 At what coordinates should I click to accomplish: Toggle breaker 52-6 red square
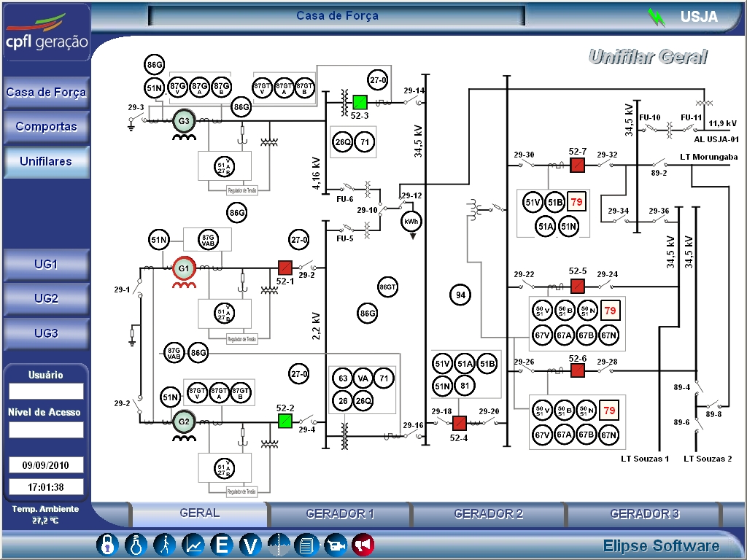tap(578, 370)
